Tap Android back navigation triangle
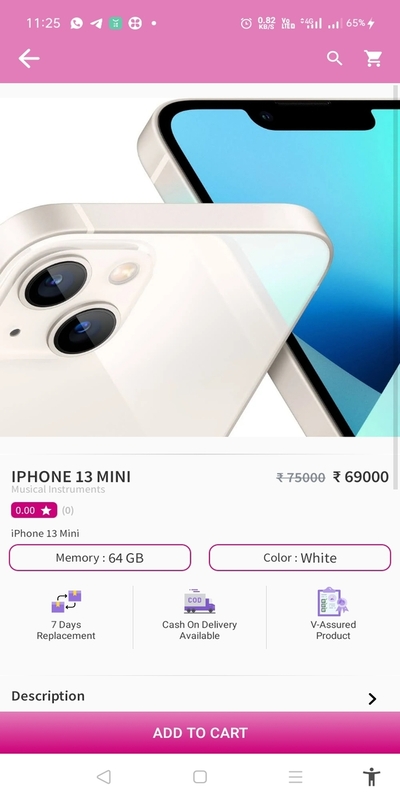The width and height of the screenshot is (400, 800). click(x=104, y=777)
